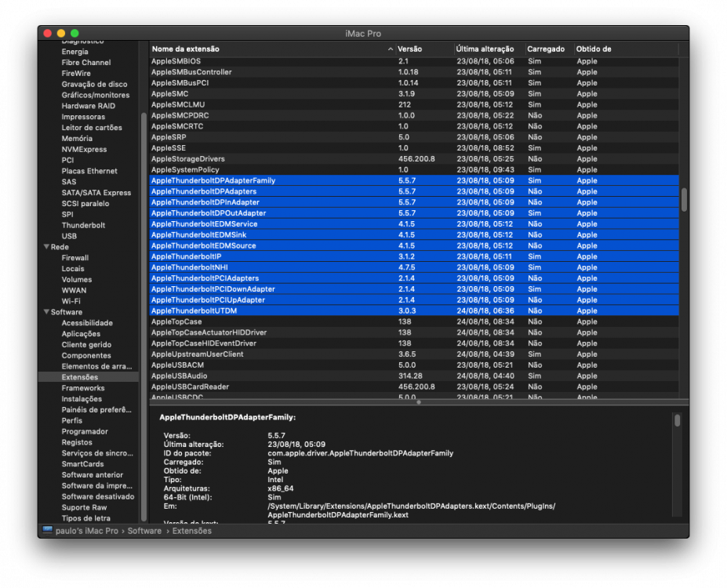Open Acessibilidade in the sidebar

87,323
